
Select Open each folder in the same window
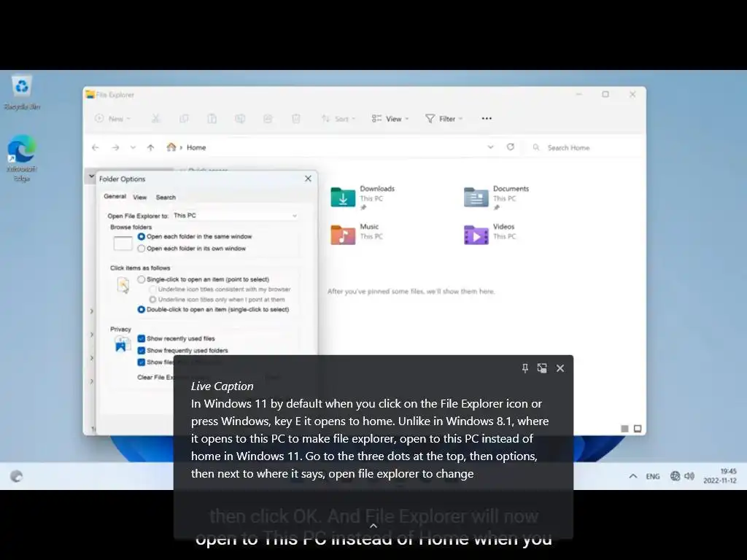click(x=194, y=237)
